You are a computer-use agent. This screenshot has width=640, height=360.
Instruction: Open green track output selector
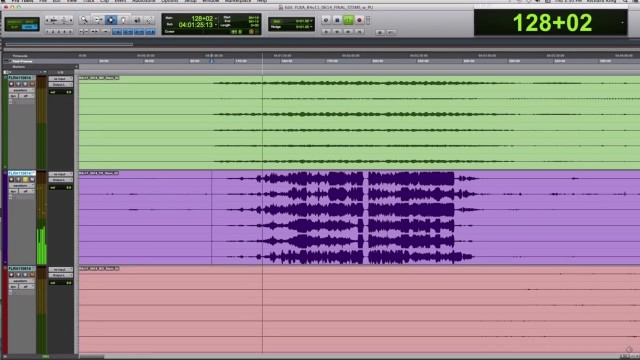[x=60, y=84]
